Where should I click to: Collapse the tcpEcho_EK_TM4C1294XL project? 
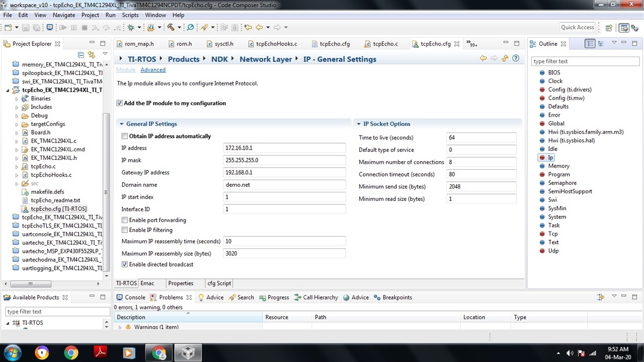point(8,90)
